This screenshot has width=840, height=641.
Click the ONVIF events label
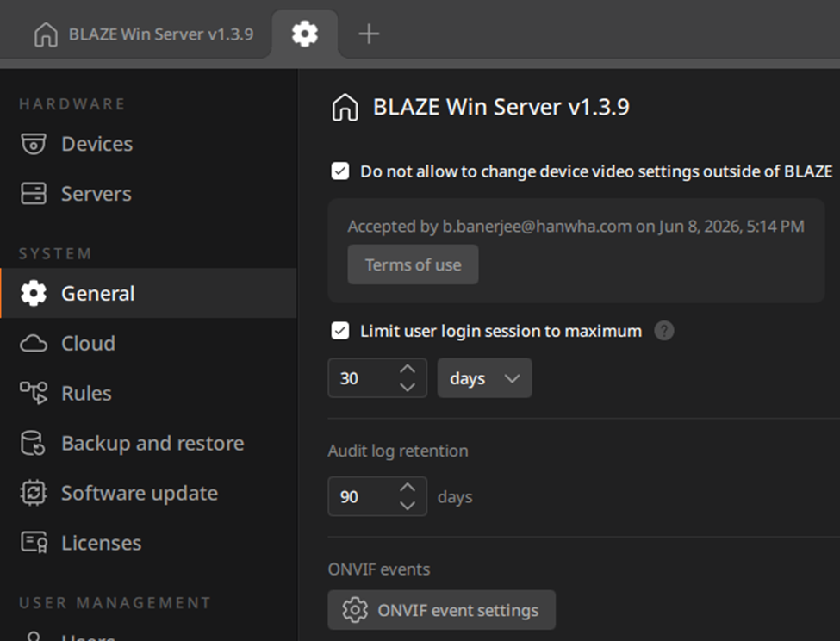coord(379,569)
